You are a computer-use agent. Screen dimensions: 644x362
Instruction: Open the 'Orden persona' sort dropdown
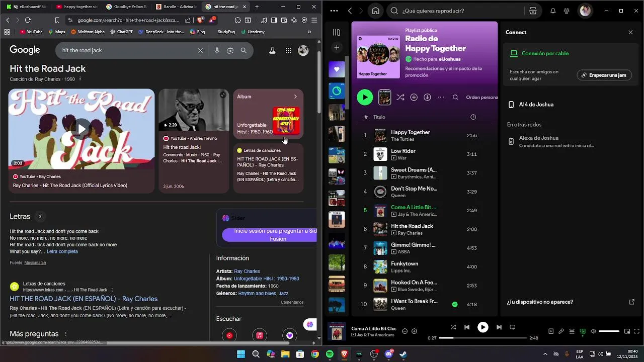point(481,97)
